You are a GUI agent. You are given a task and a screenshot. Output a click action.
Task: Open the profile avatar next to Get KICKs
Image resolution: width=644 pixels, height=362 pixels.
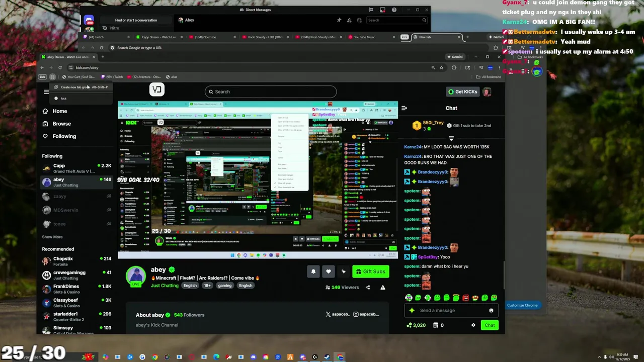coord(487,92)
